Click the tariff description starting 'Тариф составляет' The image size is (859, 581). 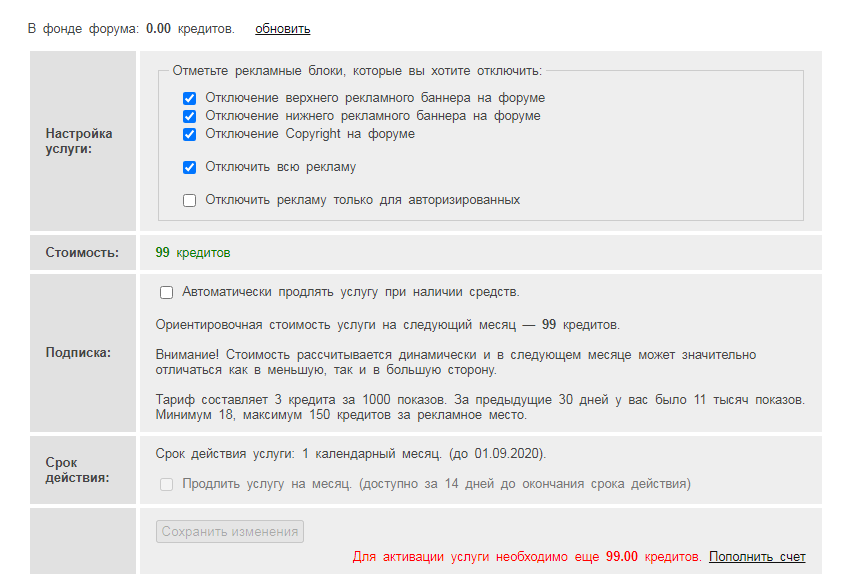point(480,407)
